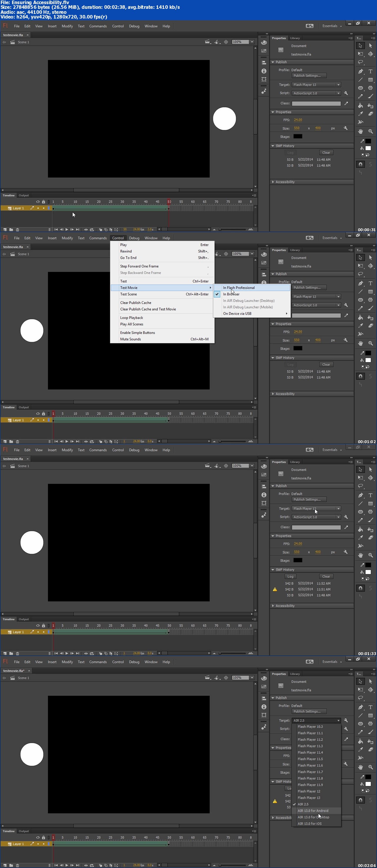The height and width of the screenshot is (868, 377).
Task: Click Publish Settings button in the 00:00:31 frame
Action: coord(309,76)
